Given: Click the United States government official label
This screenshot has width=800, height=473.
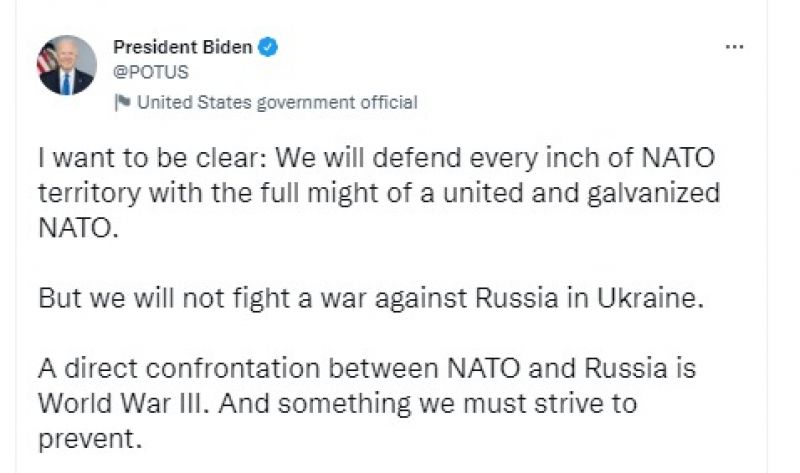Looking at the screenshot, I should 276,102.
